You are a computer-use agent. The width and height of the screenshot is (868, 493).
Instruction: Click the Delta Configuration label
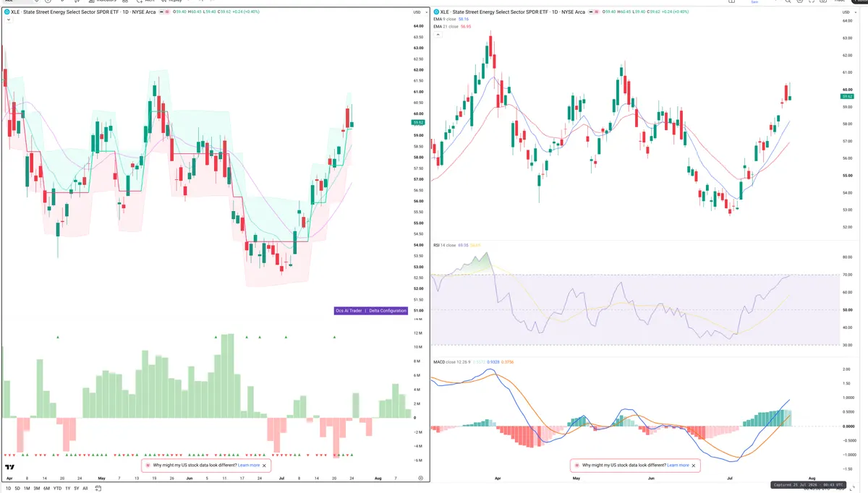pos(386,311)
